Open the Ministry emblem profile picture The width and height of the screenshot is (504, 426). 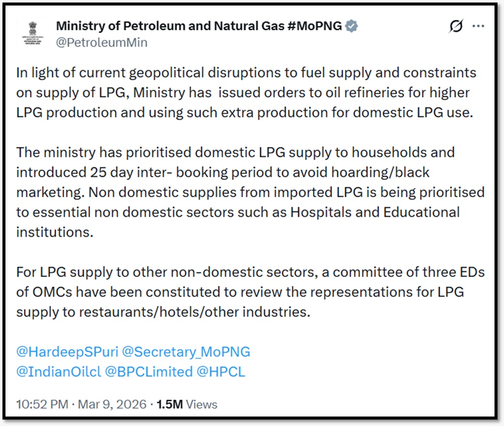click(x=32, y=34)
